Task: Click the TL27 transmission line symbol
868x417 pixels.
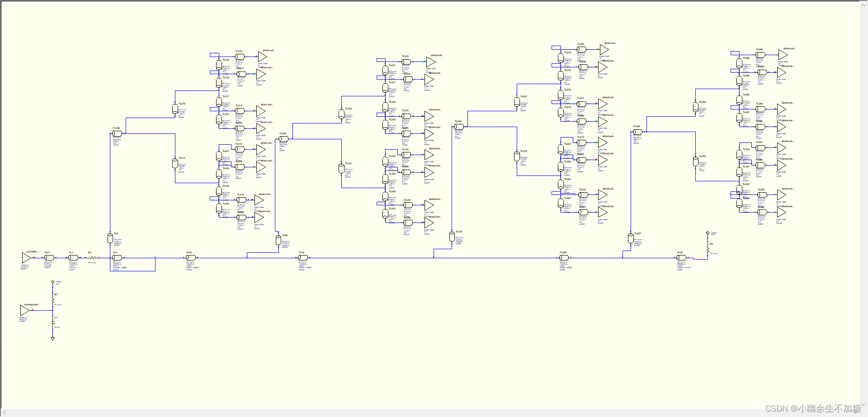Action: click(49, 258)
